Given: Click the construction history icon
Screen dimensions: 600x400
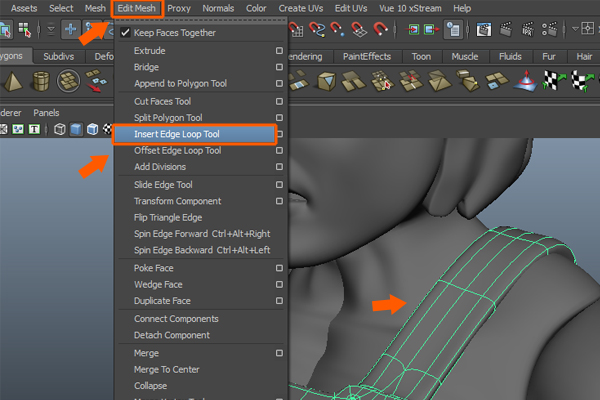Looking at the screenshot, I should click(x=453, y=29).
